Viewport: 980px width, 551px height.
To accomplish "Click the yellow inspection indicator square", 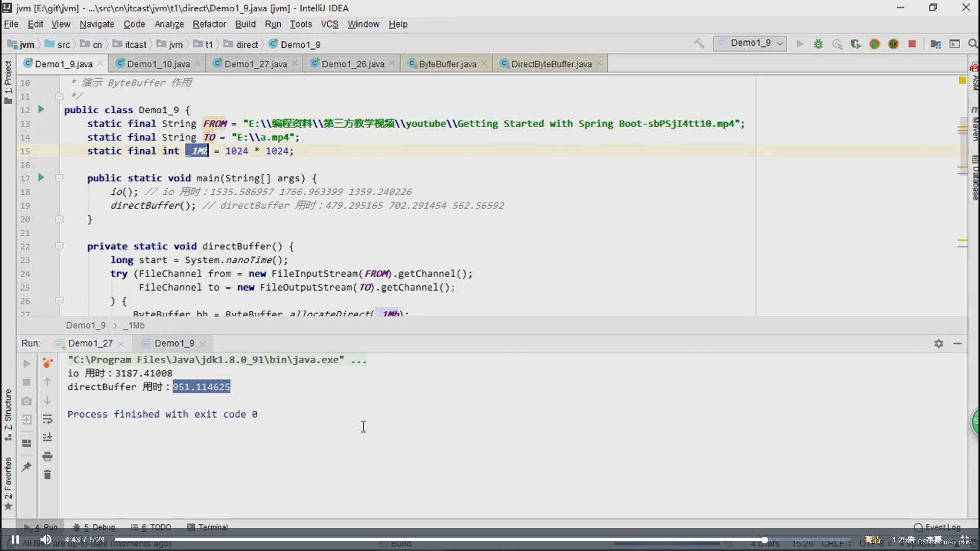I will (963, 80).
